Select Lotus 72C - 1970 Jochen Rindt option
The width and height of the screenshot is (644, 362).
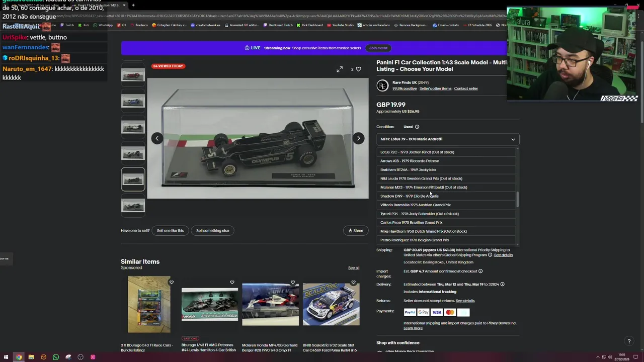[447, 152]
